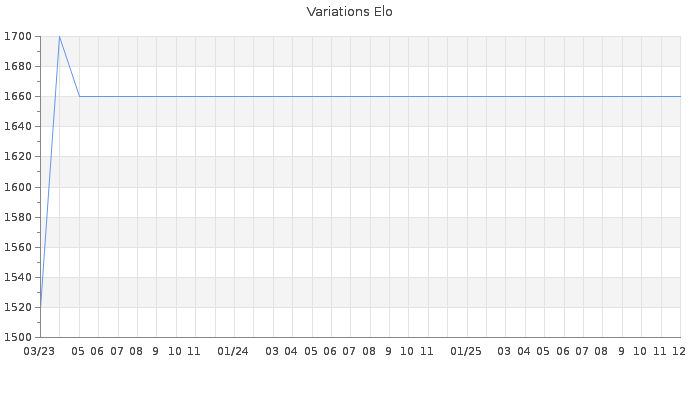
Task: Select the final 12 x-axis label
Action: (678, 351)
